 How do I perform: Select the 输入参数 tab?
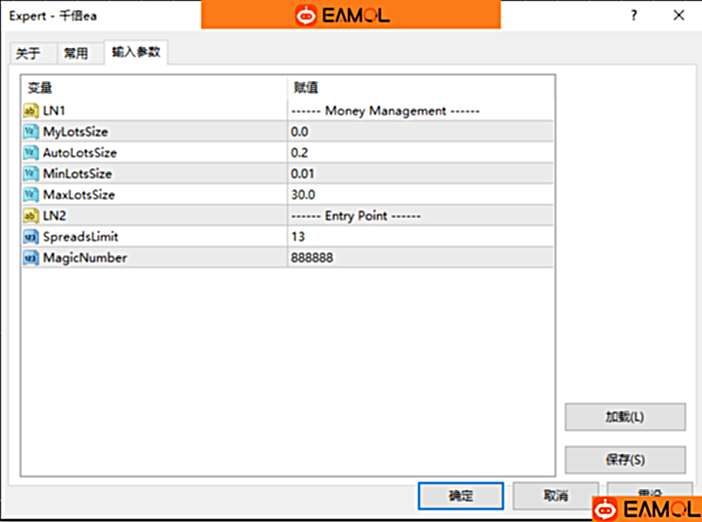point(136,52)
